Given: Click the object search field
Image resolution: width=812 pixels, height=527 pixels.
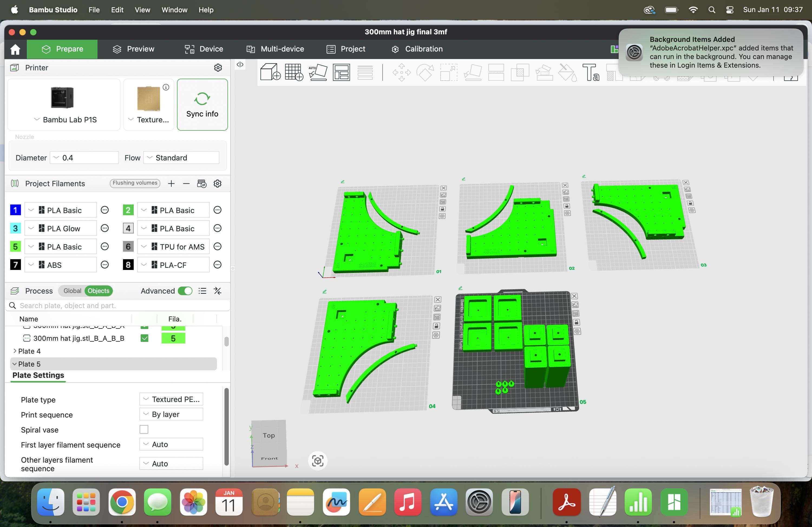Looking at the screenshot, I should (118, 306).
